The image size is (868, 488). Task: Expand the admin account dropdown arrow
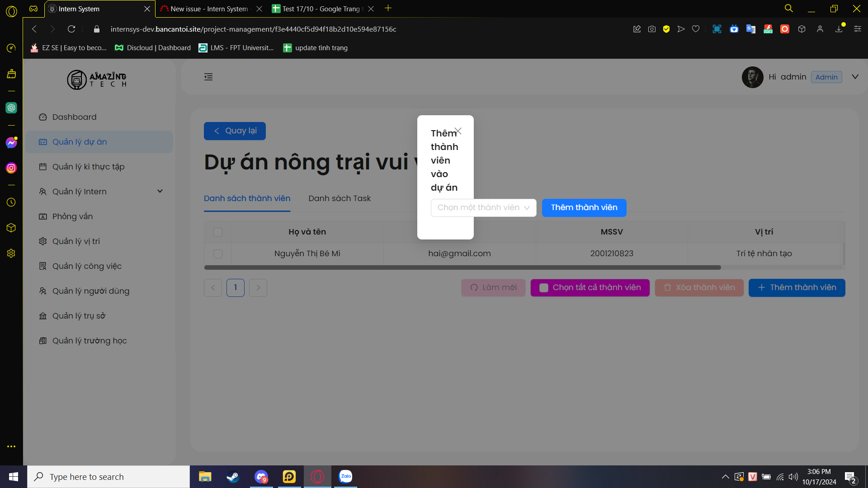tap(855, 77)
